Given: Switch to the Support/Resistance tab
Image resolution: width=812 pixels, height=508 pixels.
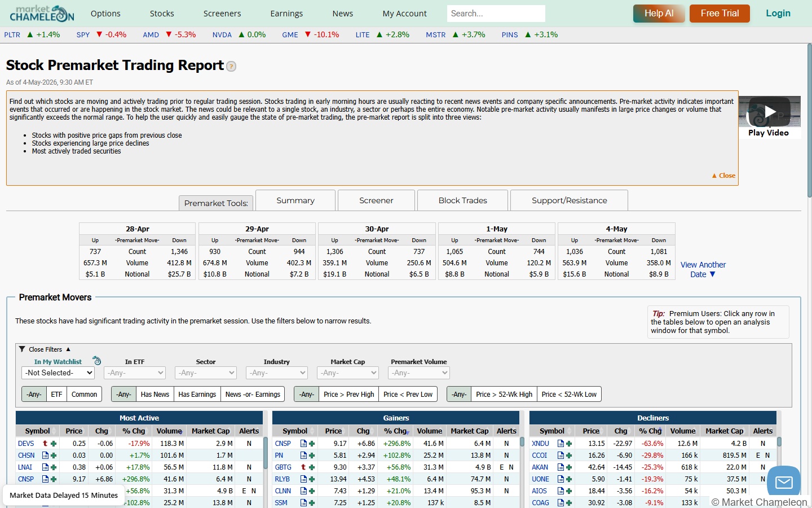Looking at the screenshot, I should tap(570, 200).
